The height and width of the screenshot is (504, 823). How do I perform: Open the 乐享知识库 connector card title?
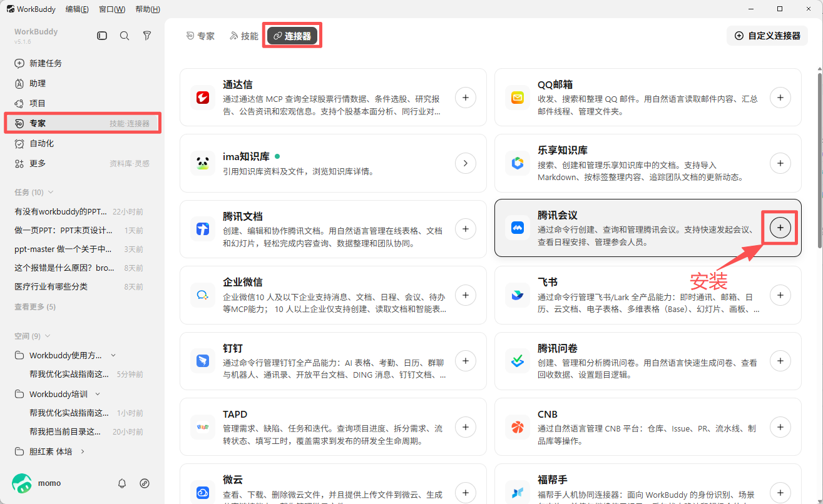pos(563,150)
